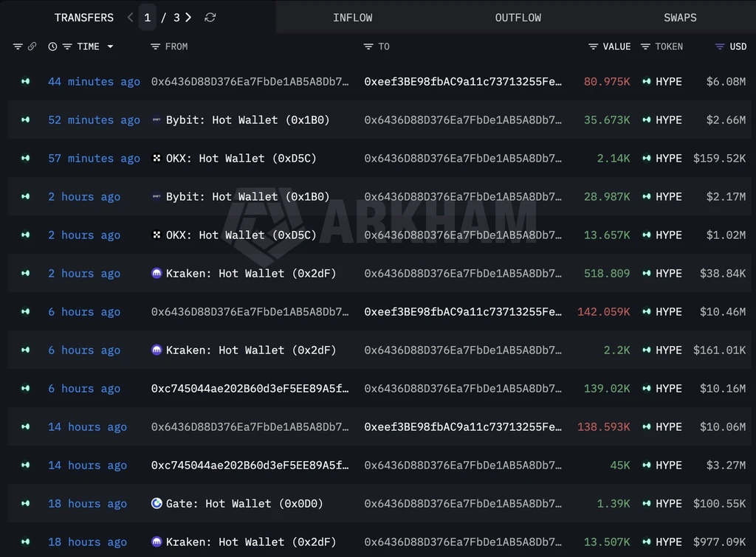Click Bybit Hot Wallet sender of 28.987K
This screenshot has width=756, height=557.
click(248, 197)
